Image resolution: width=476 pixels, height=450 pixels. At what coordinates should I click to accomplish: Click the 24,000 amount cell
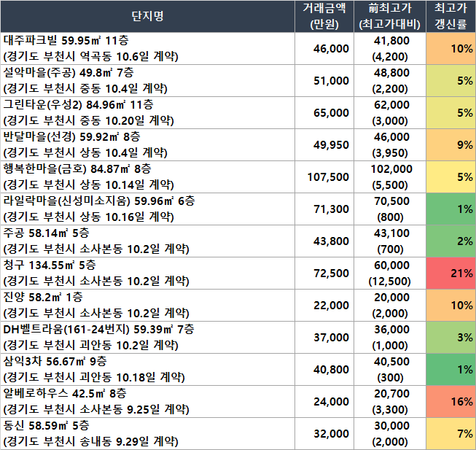(x=324, y=402)
